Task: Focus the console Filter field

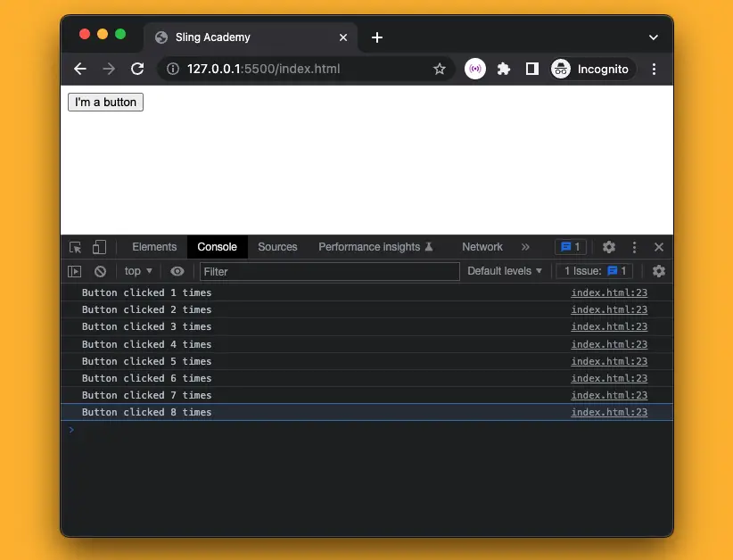Action: [330, 272]
